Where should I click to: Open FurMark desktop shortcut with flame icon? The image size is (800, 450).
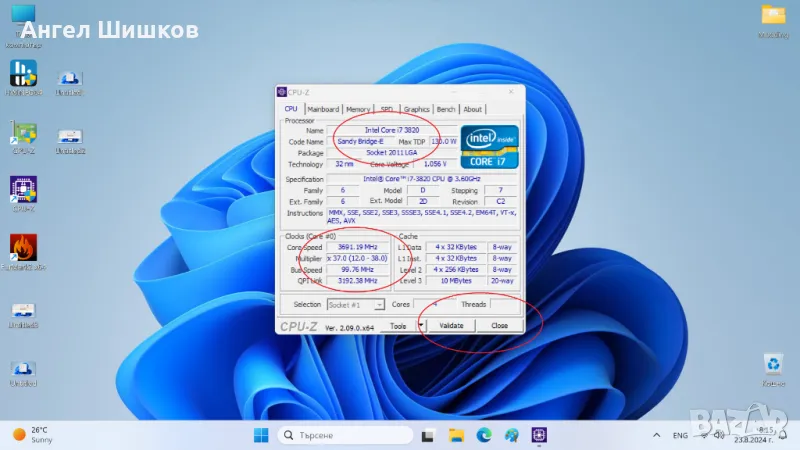(23, 248)
